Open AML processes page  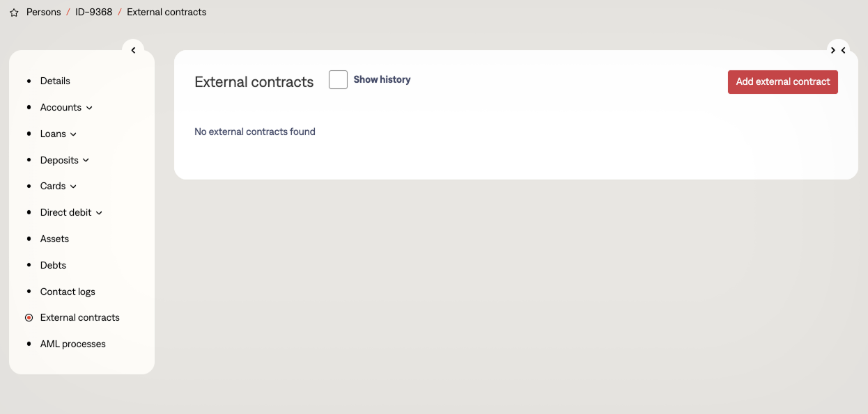(x=73, y=344)
